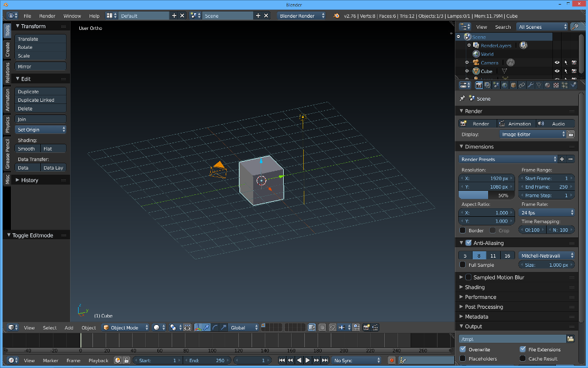
Task: Open the Physics properties tab icon
Action: coord(573,85)
